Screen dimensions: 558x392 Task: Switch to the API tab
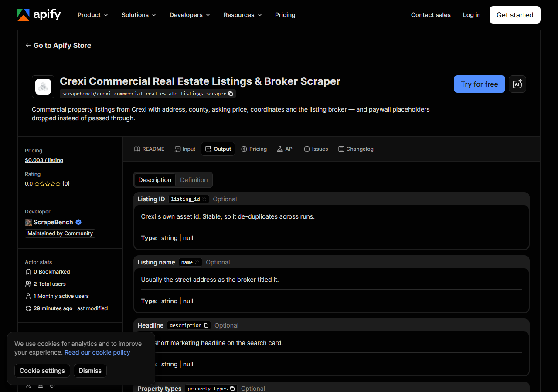click(x=285, y=149)
